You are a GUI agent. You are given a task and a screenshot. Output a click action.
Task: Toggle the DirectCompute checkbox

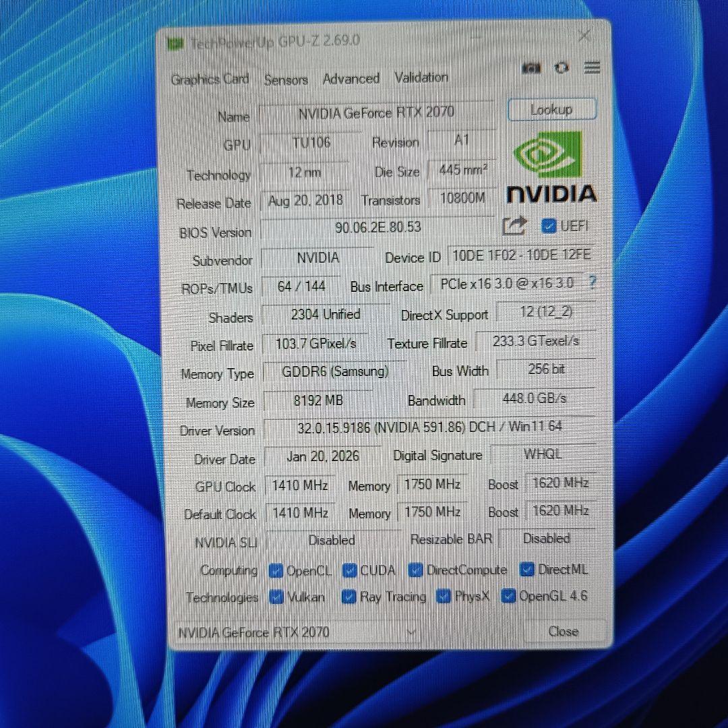415,570
